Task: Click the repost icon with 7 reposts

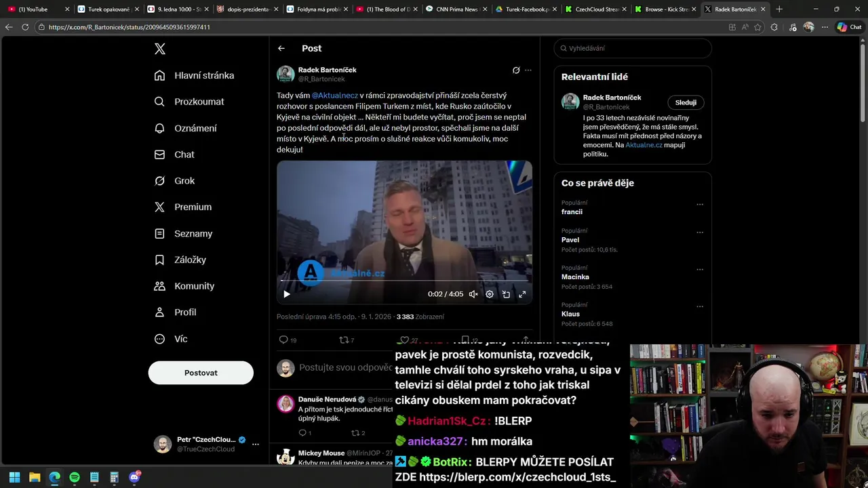Action: pyautogui.click(x=343, y=340)
